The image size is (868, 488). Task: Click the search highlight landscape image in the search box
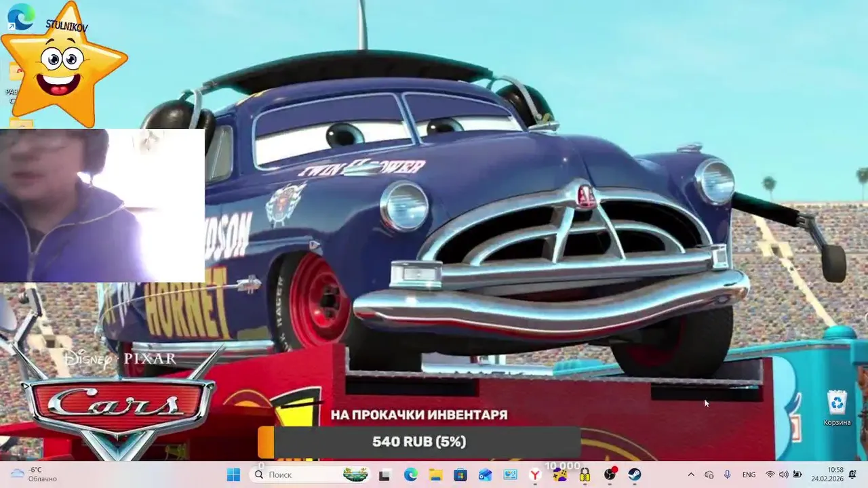[x=356, y=475]
